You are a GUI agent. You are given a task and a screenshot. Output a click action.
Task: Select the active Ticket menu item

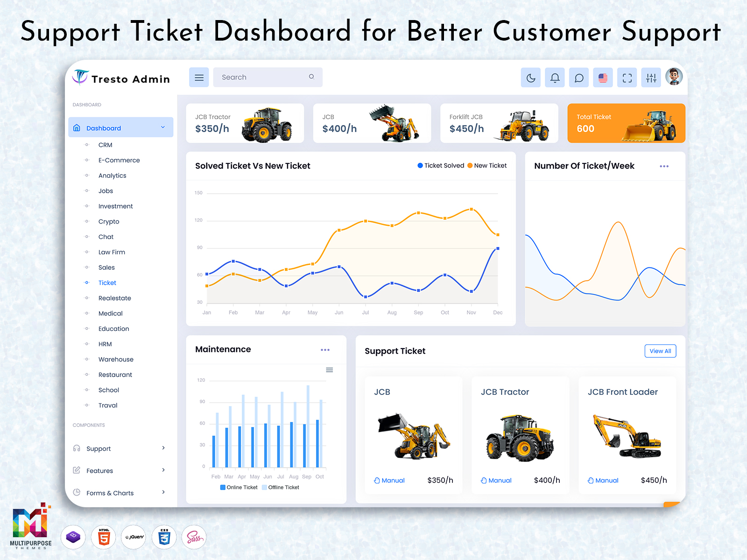[107, 283]
